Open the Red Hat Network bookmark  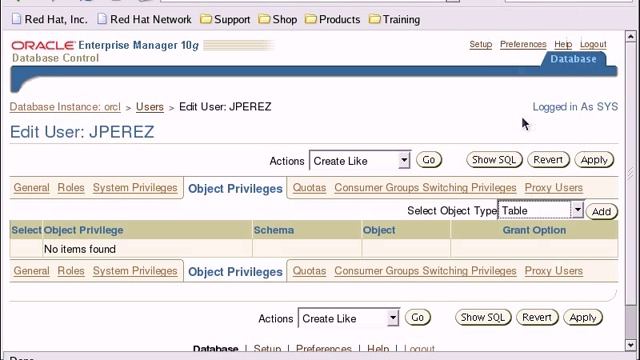(x=144, y=19)
